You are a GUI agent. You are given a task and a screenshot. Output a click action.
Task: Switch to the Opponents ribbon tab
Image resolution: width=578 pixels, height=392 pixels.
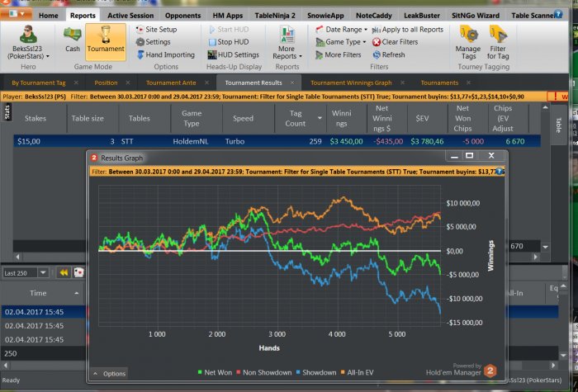coord(184,15)
